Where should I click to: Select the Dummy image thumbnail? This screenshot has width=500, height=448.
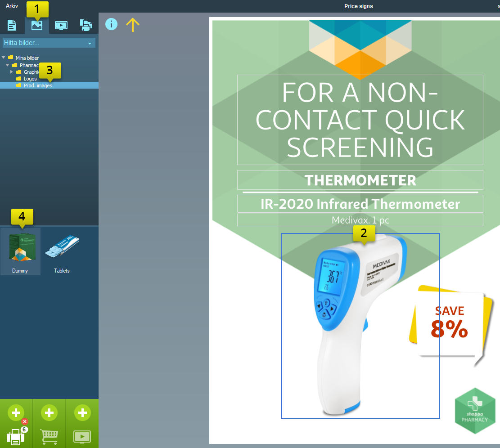[20, 250]
